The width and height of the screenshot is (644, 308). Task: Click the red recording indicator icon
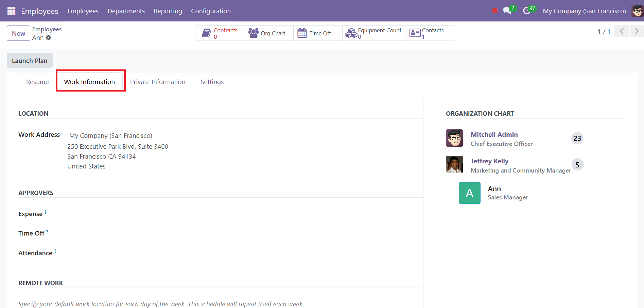[x=495, y=11]
